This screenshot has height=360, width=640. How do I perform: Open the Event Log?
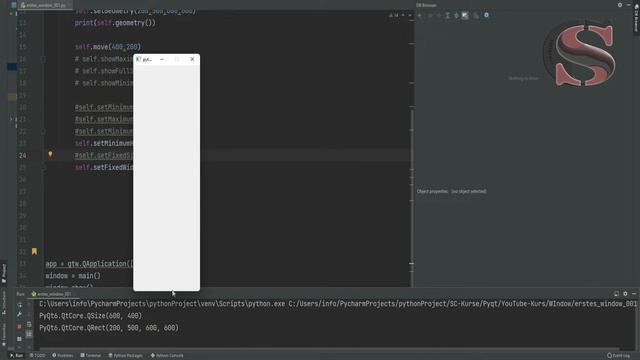tap(618, 356)
